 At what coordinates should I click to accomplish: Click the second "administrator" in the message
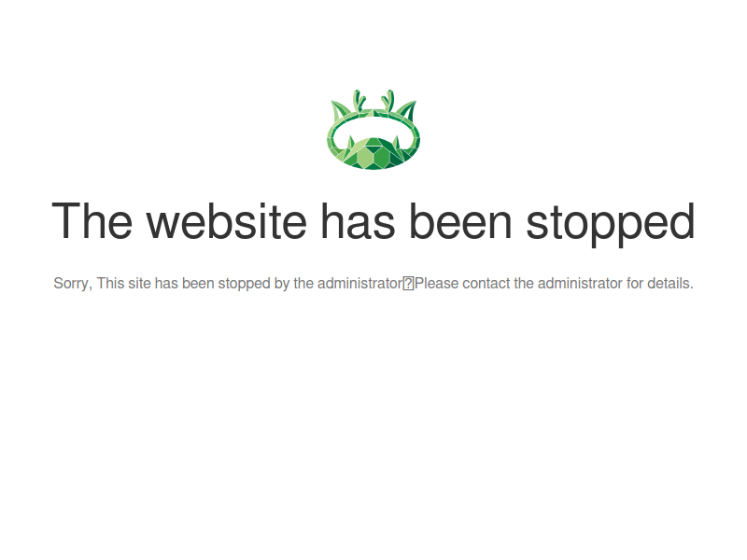[580, 284]
